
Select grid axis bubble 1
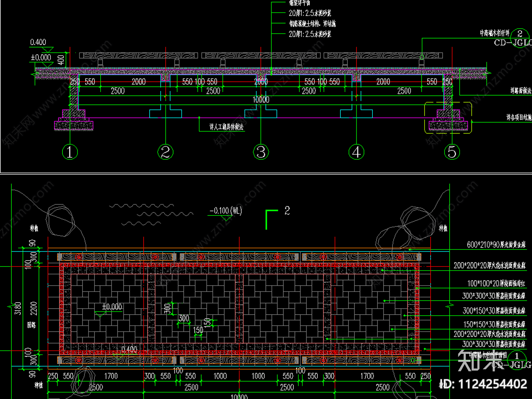[70, 152]
